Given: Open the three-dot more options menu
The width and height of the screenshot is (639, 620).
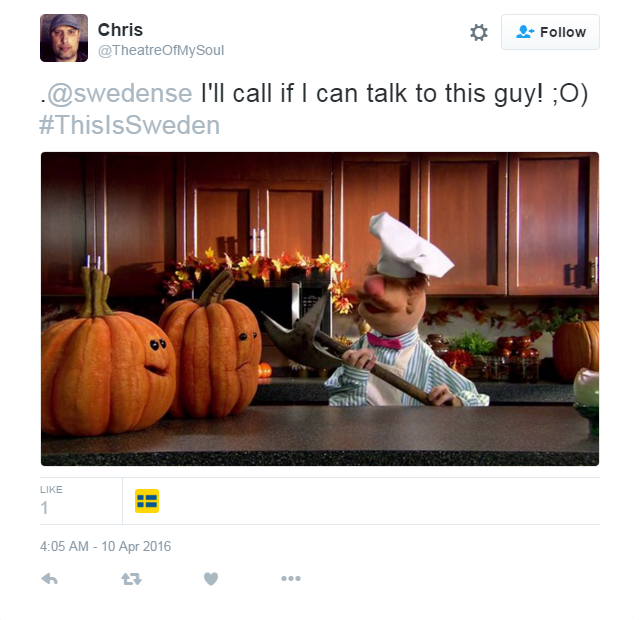Looking at the screenshot, I should coord(291,578).
